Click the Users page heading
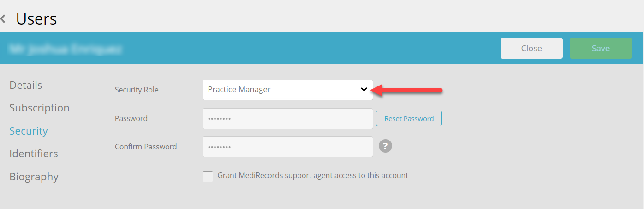The image size is (644, 209). pos(36,19)
